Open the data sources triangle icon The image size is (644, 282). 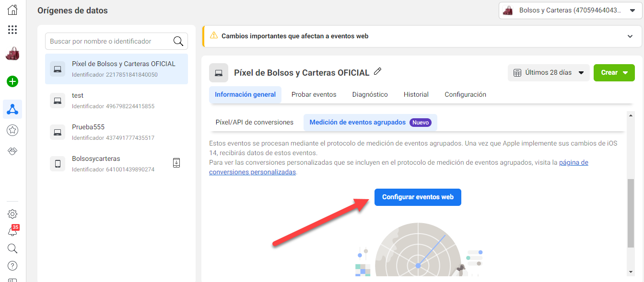12,110
